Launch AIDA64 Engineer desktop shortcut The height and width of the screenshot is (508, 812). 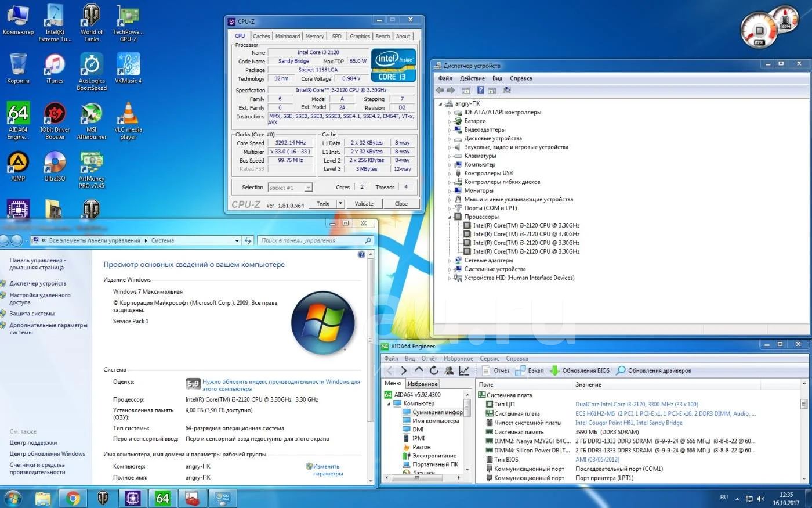pyautogui.click(x=18, y=121)
